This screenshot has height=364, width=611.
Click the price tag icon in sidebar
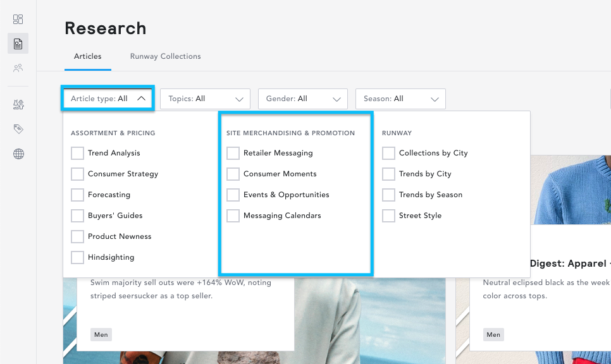18,129
